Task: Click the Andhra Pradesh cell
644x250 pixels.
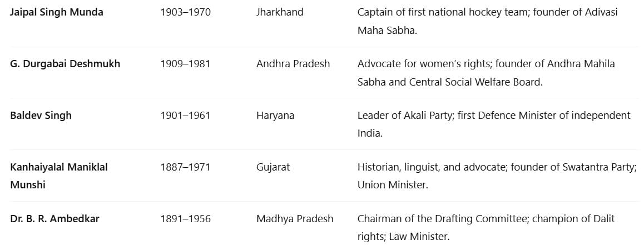Action: [293, 64]
